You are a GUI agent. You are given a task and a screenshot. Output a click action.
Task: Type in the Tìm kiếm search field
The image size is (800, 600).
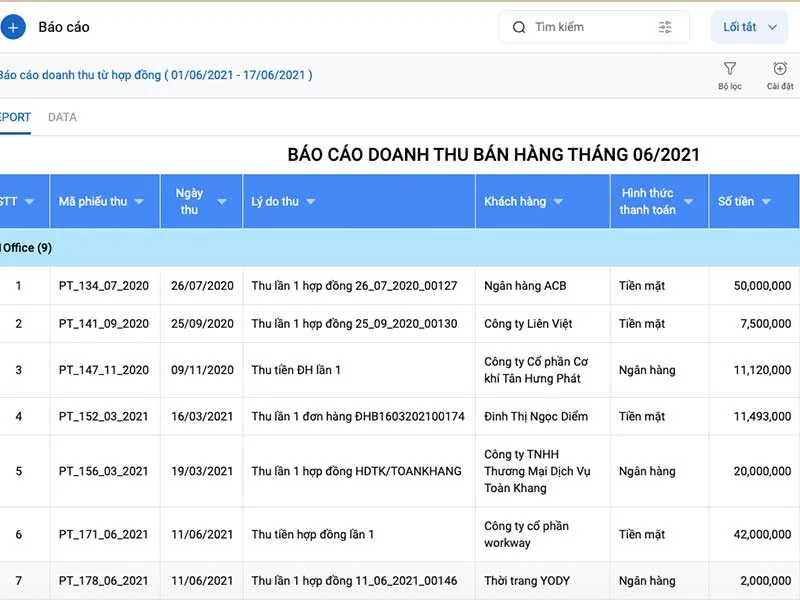pyautogui.click(x=590, y=27)
